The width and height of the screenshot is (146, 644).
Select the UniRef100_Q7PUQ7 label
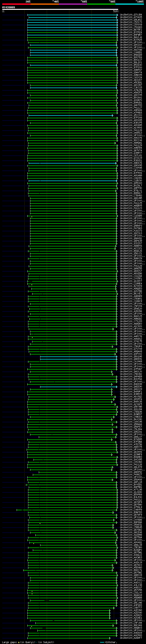131,369
